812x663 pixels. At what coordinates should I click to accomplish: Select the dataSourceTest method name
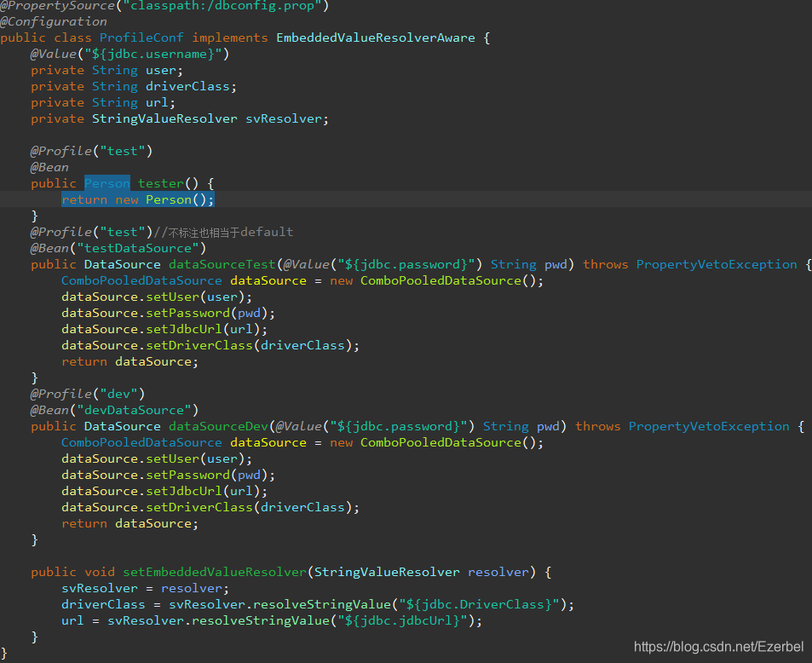[x=222, y=265]
